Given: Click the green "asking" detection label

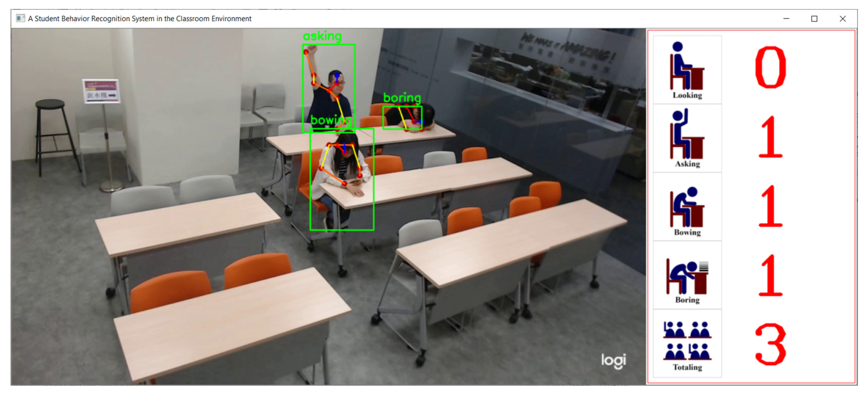Looking at the screenshot, I should (x=322, y=36).
